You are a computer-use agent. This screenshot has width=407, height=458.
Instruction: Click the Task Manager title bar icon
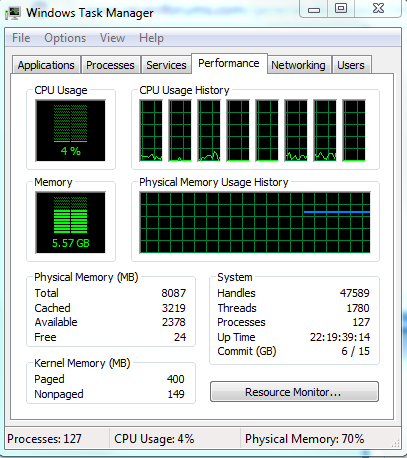click(x=13, y=13)
